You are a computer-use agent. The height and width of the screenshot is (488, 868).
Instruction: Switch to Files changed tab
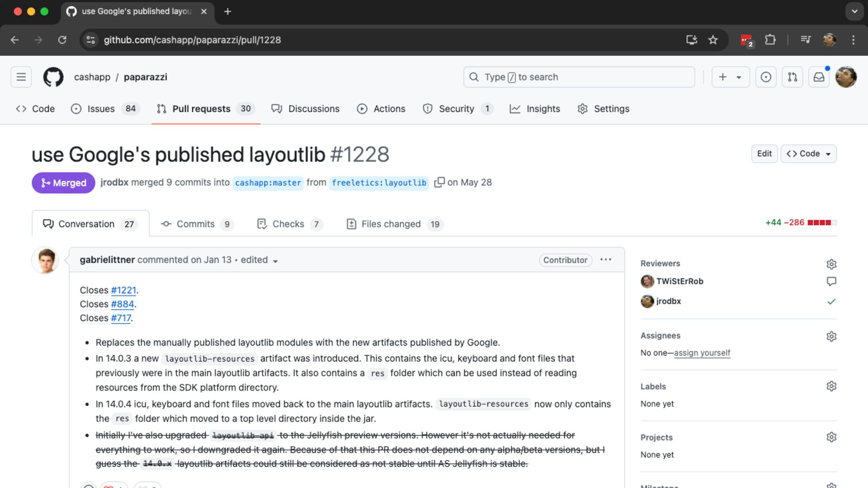(395, 224)
